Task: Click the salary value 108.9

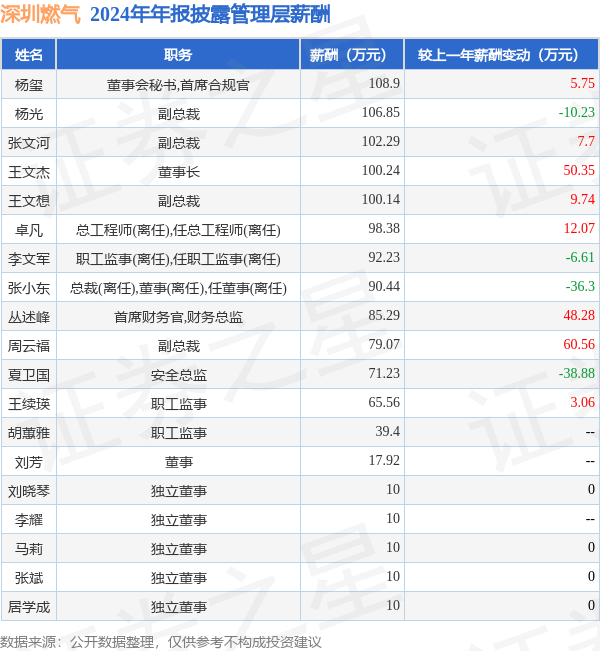Action: (x=384, y=83)
